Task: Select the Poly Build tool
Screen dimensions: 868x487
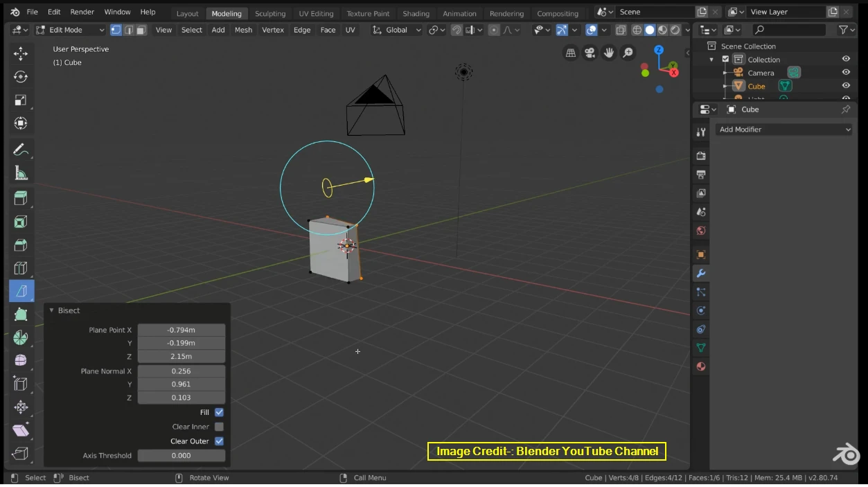Action: tap(21, 315)
